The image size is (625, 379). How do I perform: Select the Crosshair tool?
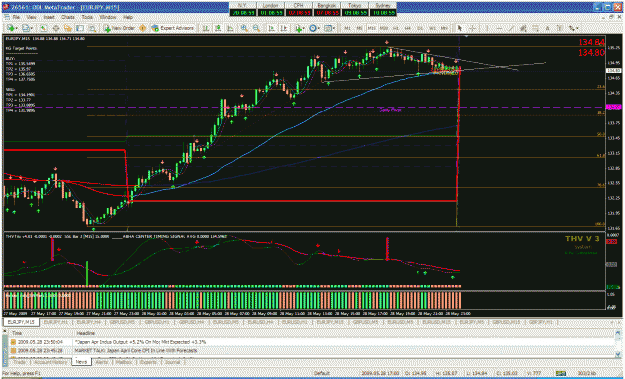tap(472, 28)
